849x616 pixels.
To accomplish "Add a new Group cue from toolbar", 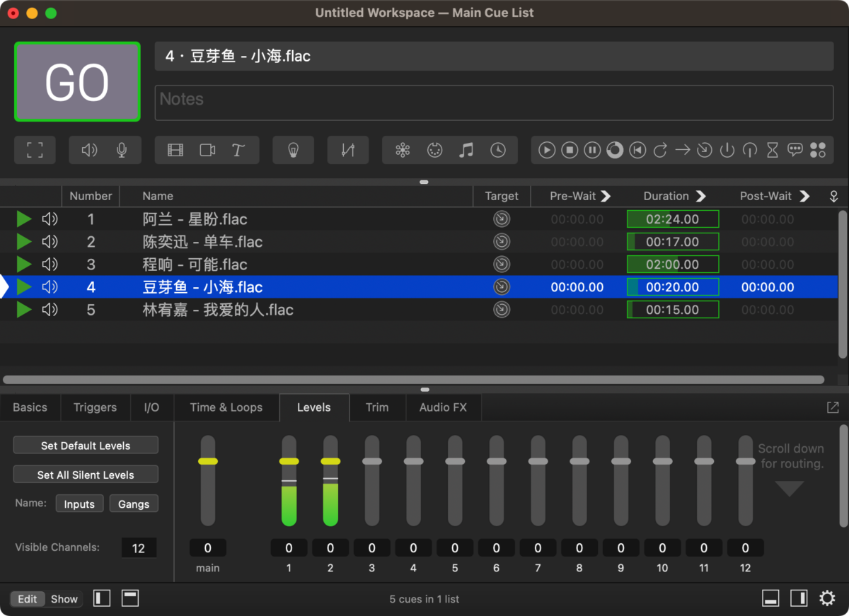I will click(35, 150).
